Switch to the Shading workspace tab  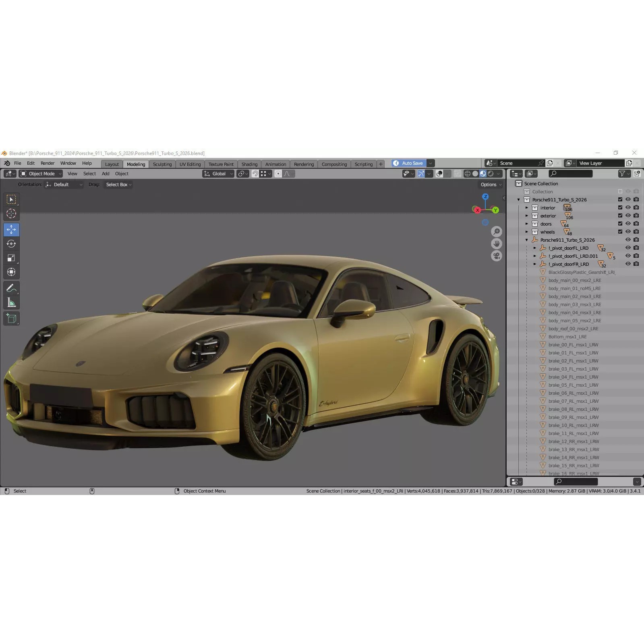(249, 164)
